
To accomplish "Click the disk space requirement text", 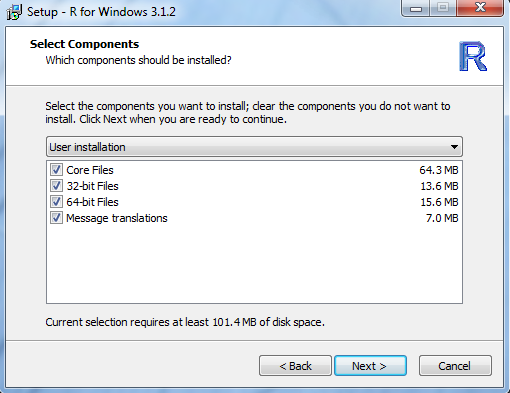I will pyautogui.click(x=185, y=322).
